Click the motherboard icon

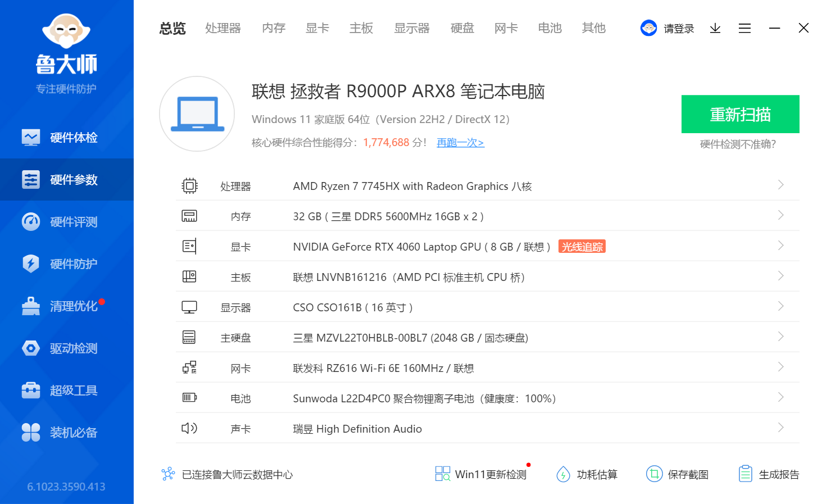pos(189,276)
